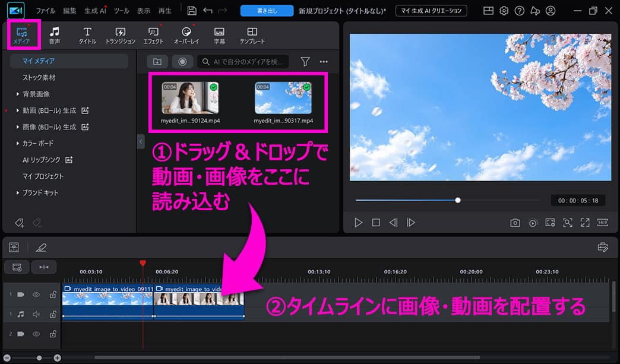Expand the 背景画像 category
This screenshot has height=364, width=620.
(18, 94)
